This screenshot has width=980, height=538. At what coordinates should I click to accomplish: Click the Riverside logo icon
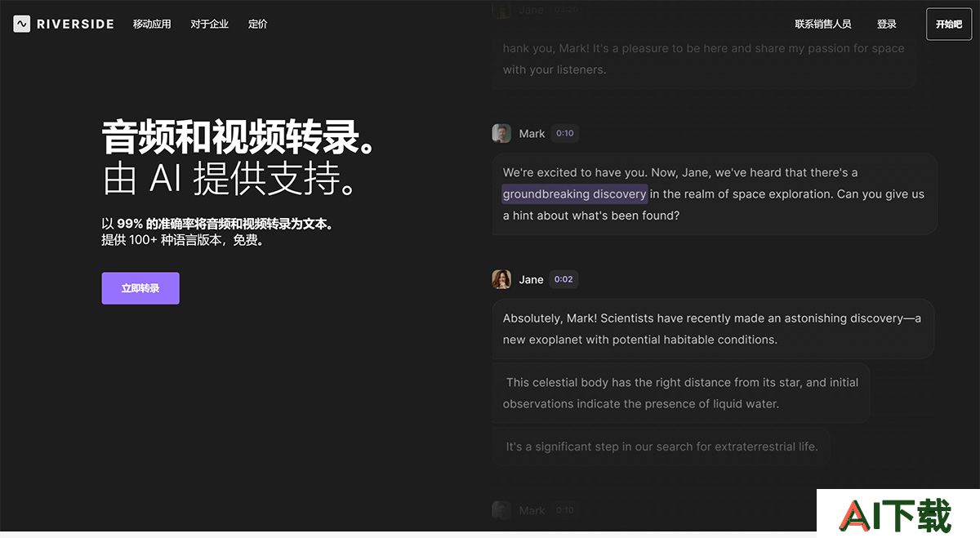pyautogui.click(x=22, y=24)
